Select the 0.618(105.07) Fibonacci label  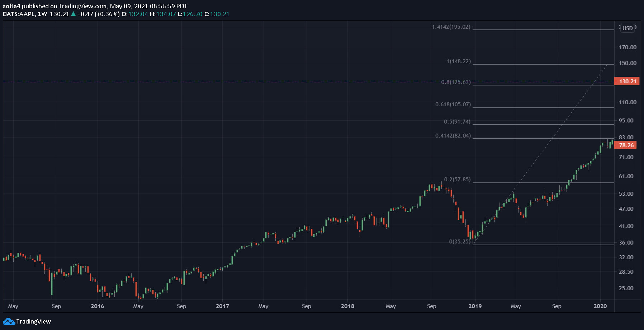tap(453, 104)
